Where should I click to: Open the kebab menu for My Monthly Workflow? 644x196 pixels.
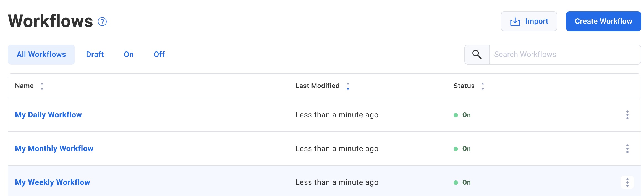[x=627, y=149]
